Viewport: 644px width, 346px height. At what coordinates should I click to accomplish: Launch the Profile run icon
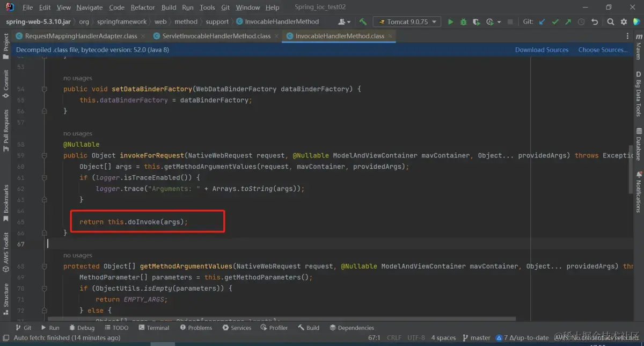click(489, 21)
